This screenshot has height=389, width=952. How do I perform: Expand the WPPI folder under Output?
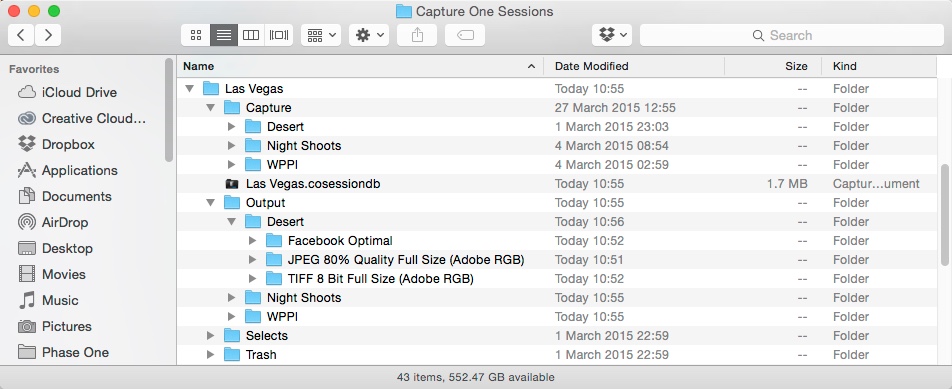231,317
